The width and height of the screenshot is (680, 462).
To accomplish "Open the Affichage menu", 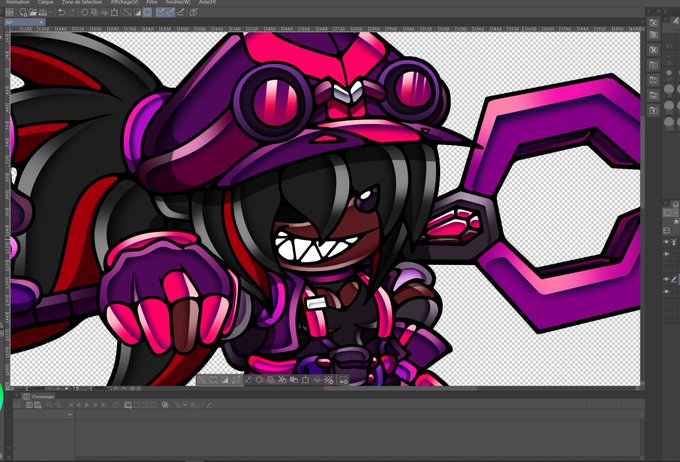I will [124, 2].
